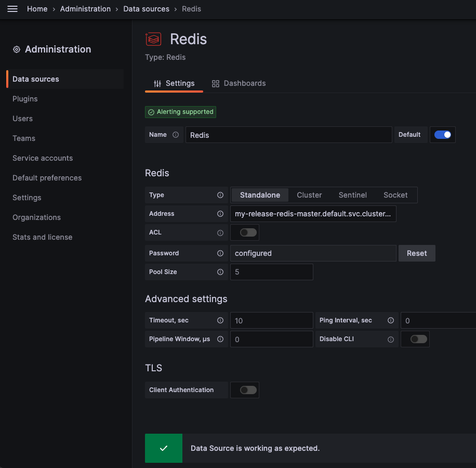
Task: Open Organizations in the sidebar
Action: (36, 217)
